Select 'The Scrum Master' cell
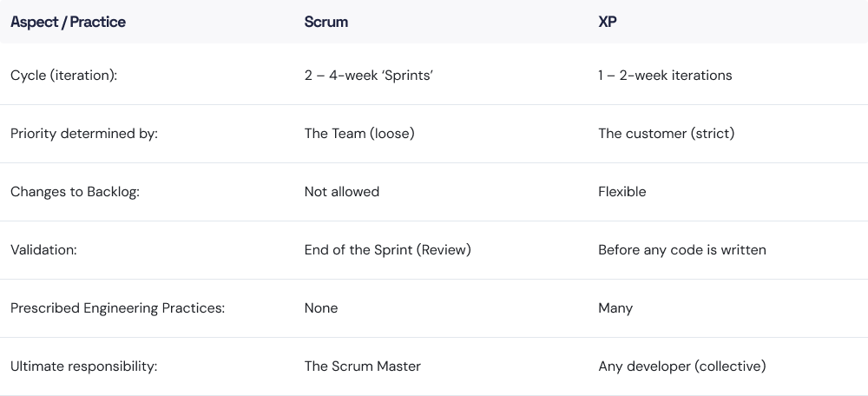This screenshot has height=396, width=868. [362, 366]
